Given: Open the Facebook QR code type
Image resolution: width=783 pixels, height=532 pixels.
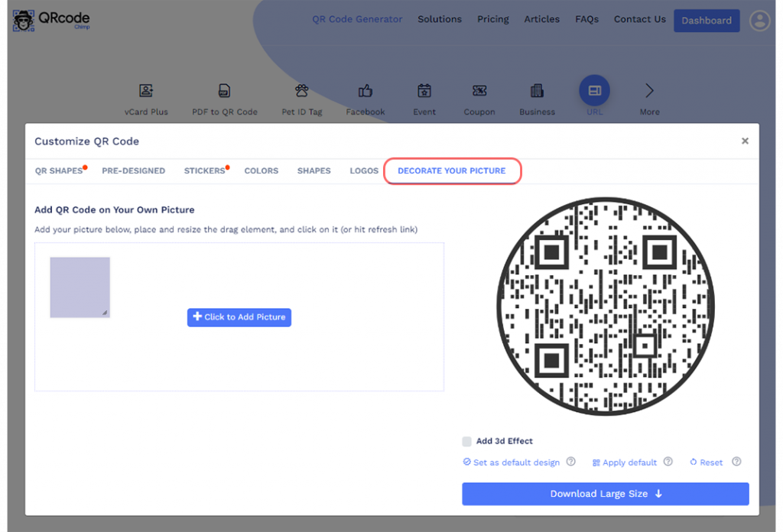Looking at the screenshot, I should click(365, 90).
